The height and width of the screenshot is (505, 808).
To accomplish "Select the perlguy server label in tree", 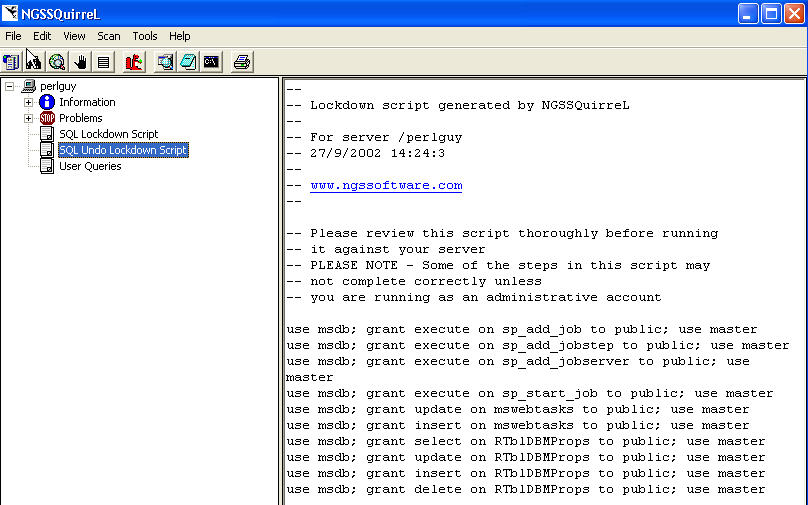I will [x=58, y=86].
